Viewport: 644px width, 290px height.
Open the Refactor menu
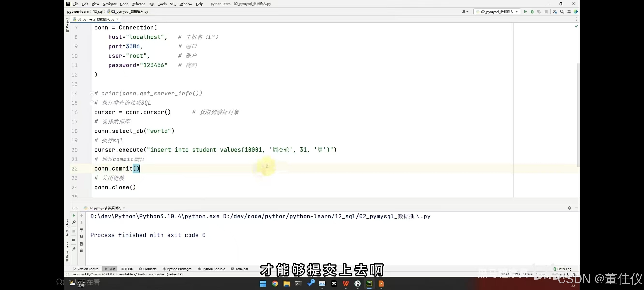pos(138,4)
